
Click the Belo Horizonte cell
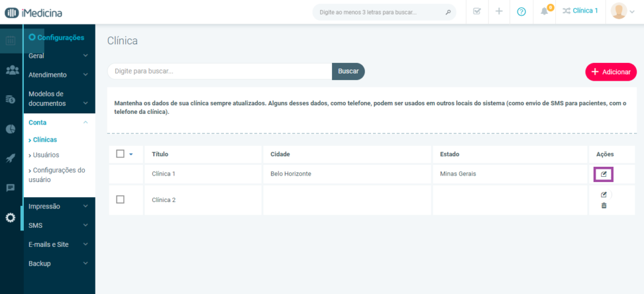[x=291, y=174]
